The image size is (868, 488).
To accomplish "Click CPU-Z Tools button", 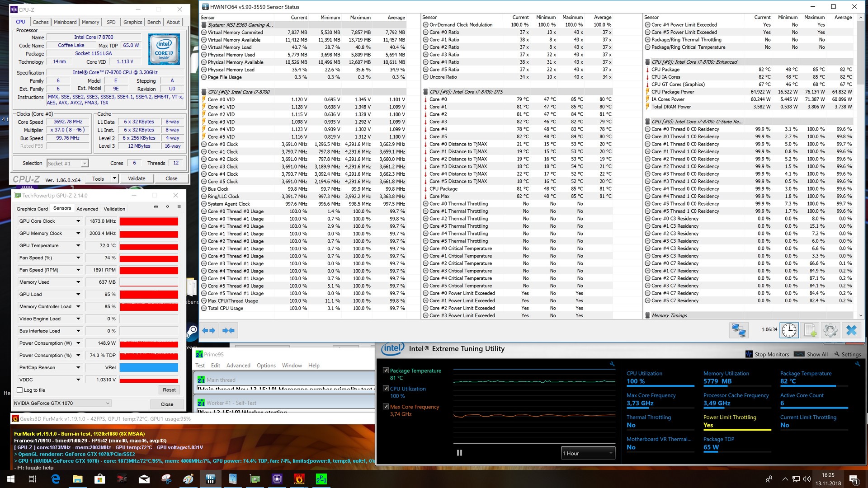I will click(x=98, y=178).
